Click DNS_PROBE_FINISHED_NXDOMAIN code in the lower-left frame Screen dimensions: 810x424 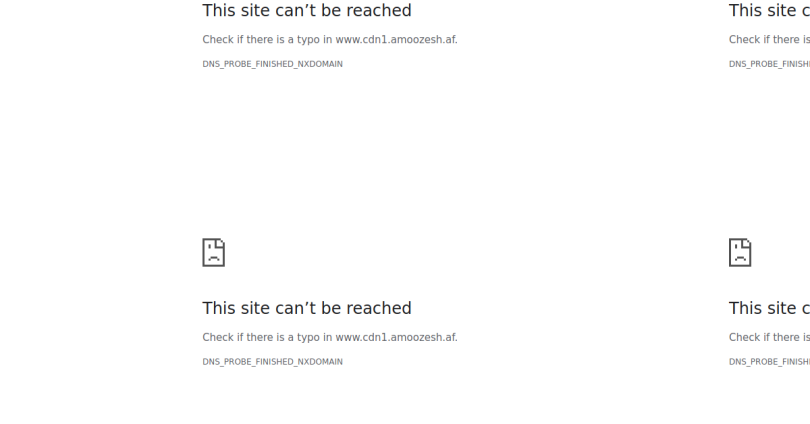click(x=272, y=362)
